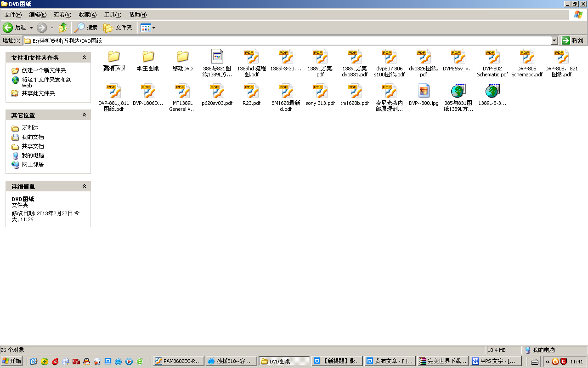Select the R23.pdf file icon
Screen dimensions: 588x368
click(251, 91)
